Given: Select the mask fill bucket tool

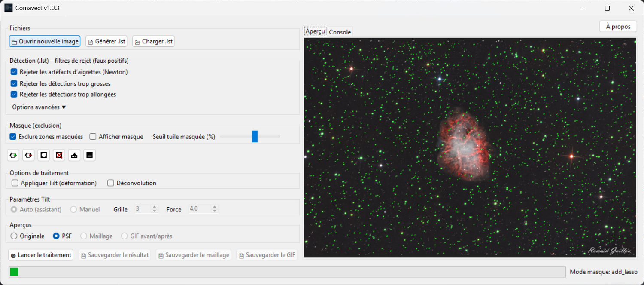Looking at the screenshot, I should click(x=74, y=155).
